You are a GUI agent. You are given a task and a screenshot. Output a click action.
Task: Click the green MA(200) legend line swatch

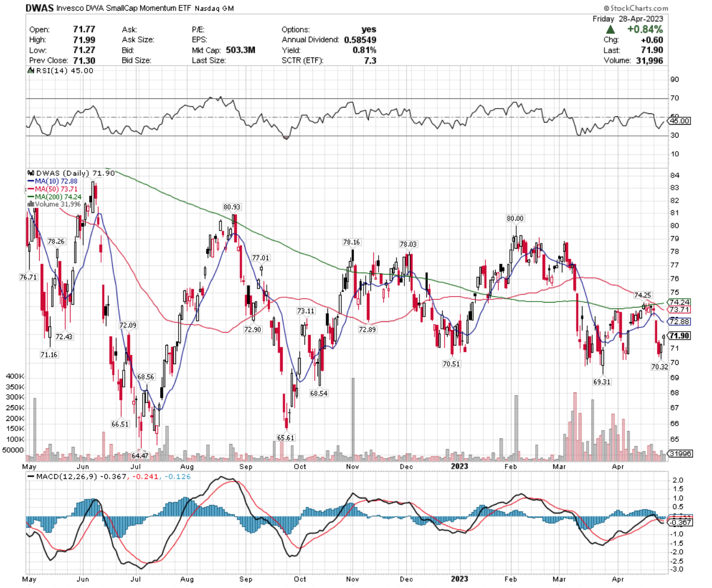[x=31, y=197]
